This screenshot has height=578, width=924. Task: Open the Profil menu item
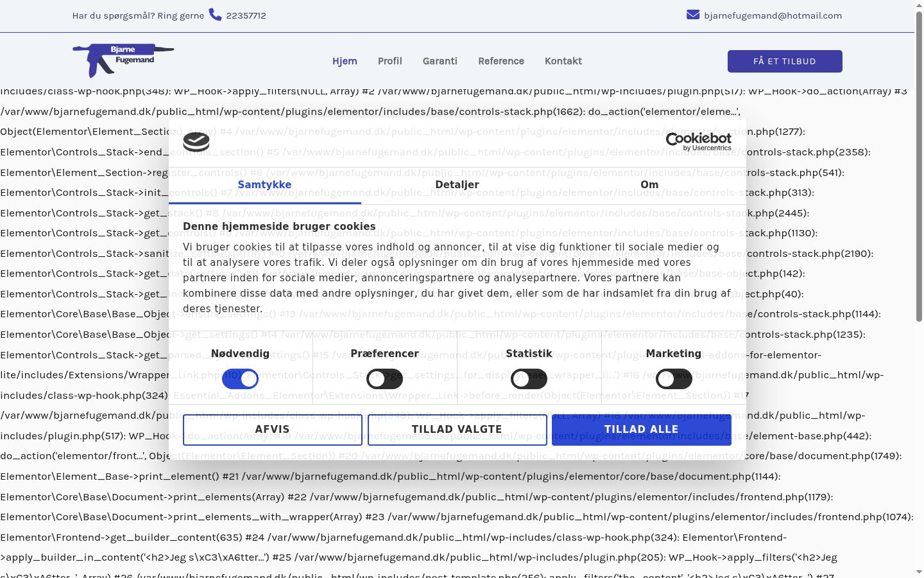click(390, 61)
